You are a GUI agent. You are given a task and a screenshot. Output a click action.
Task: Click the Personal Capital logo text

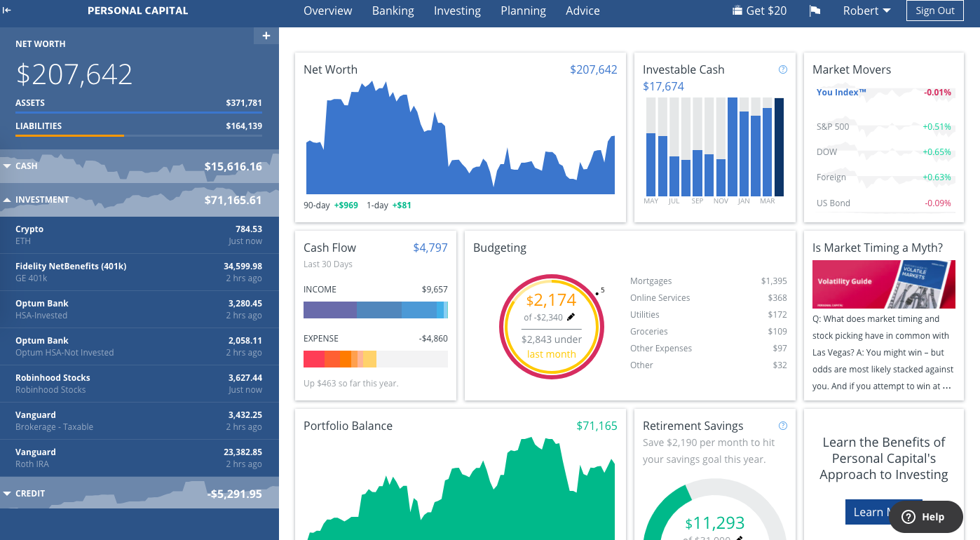pos(137,11)
